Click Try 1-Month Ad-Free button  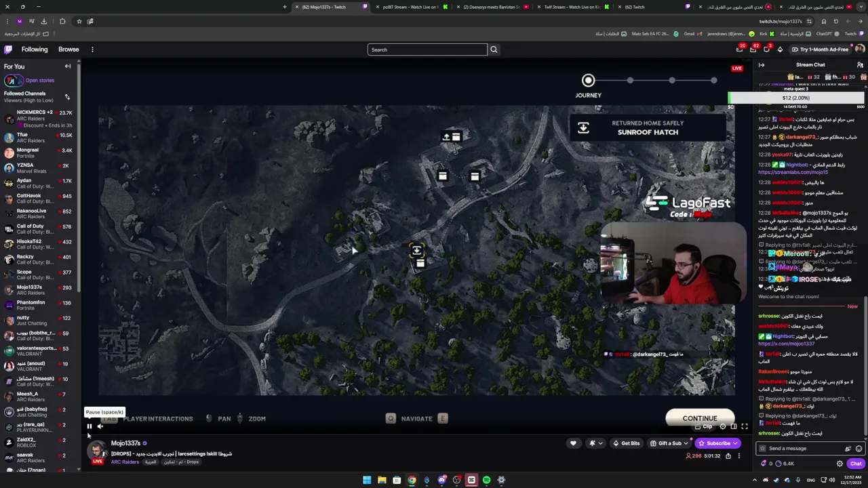point(820,49)
